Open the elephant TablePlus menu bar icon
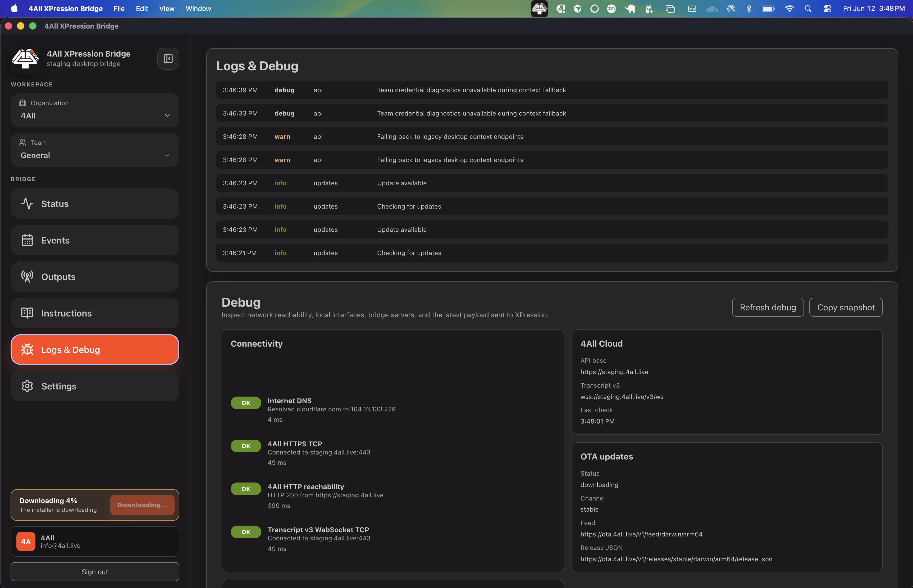This screenshot has height=588, width=913. point(630,8)
